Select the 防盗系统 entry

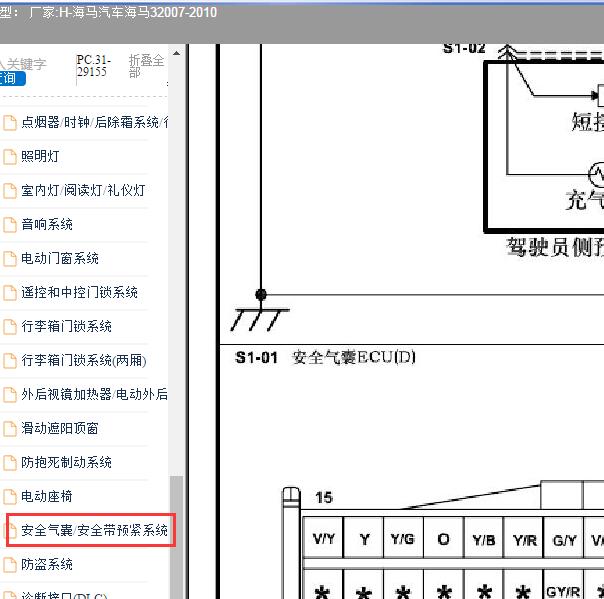[x=47, y=564]
